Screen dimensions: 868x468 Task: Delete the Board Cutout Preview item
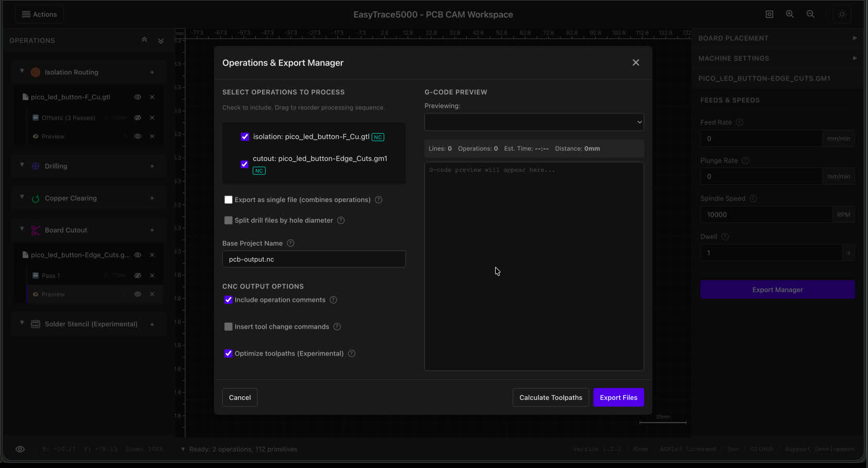(x=152, y=294)
